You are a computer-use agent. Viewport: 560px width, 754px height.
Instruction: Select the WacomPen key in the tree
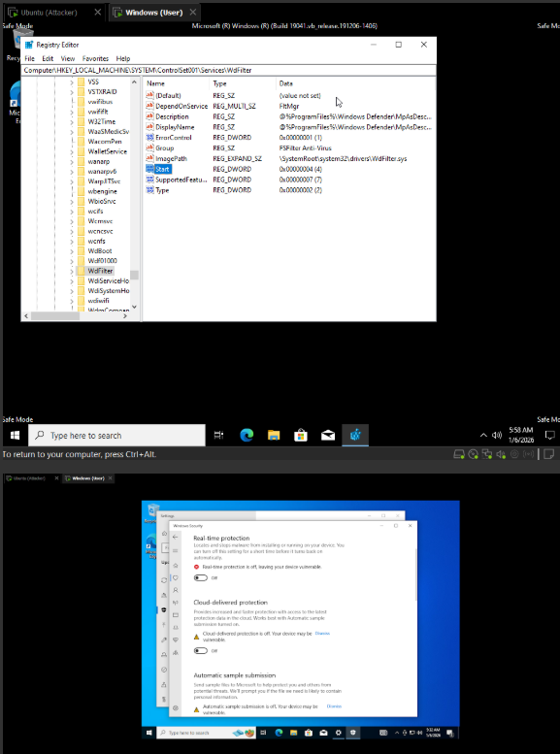tap(105, 142)
